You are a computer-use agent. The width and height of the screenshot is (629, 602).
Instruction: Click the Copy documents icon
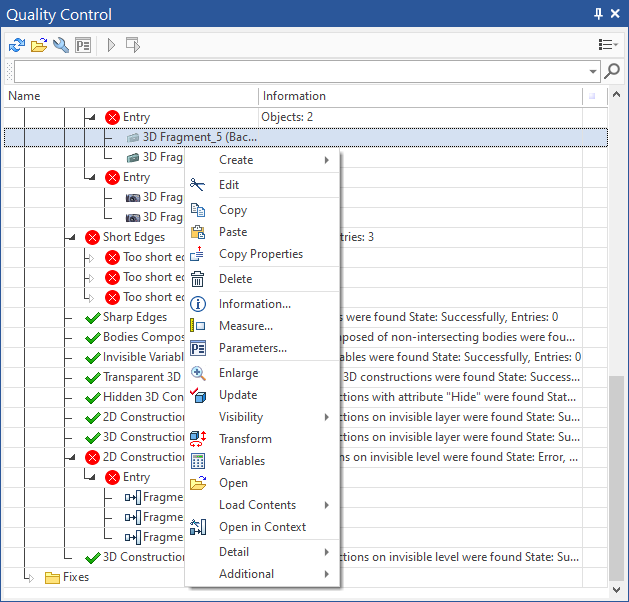point(197,210)
